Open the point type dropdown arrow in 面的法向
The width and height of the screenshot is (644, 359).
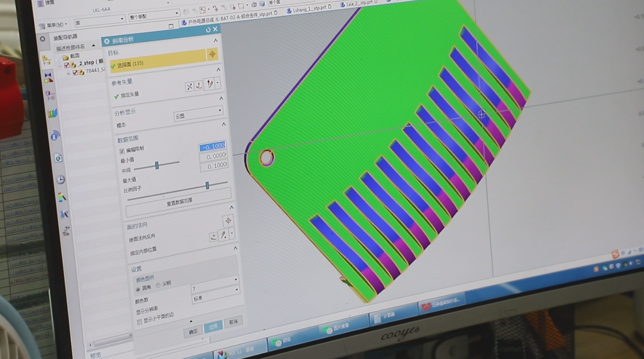click(232, 233)
